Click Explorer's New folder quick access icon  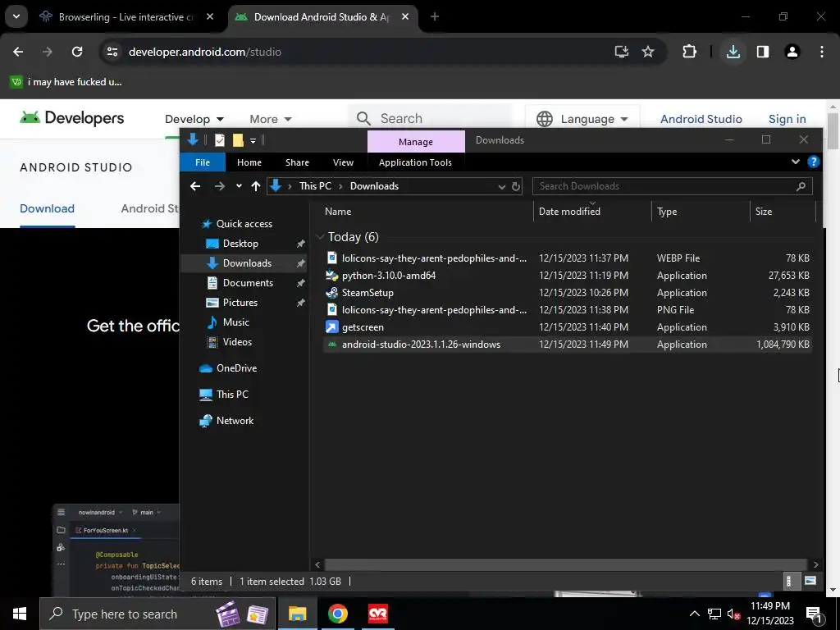point(238,140)
